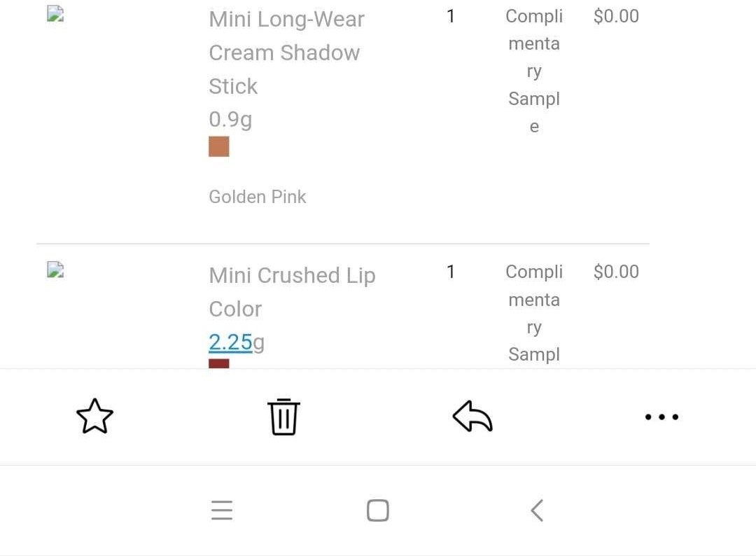This screenshot has height=556, width=756.
Task: Go back using the navigation chevron
Action: click(537, 510)
